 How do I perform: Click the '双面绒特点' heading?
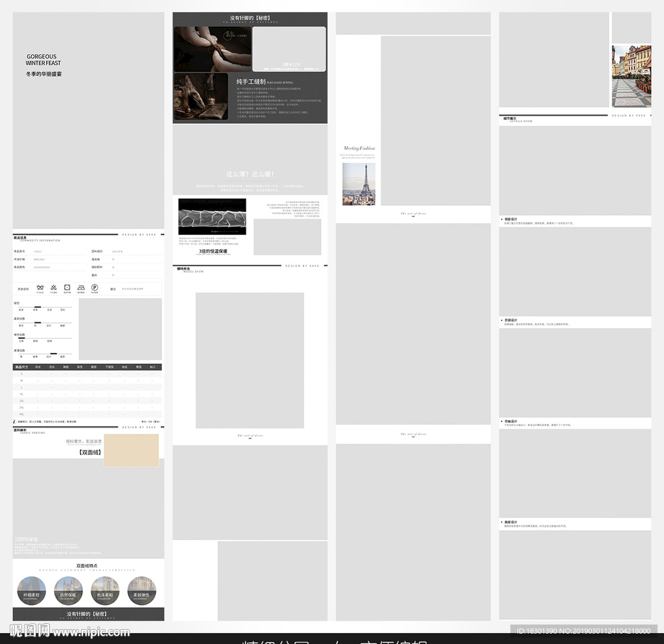(x=87, y=566)
